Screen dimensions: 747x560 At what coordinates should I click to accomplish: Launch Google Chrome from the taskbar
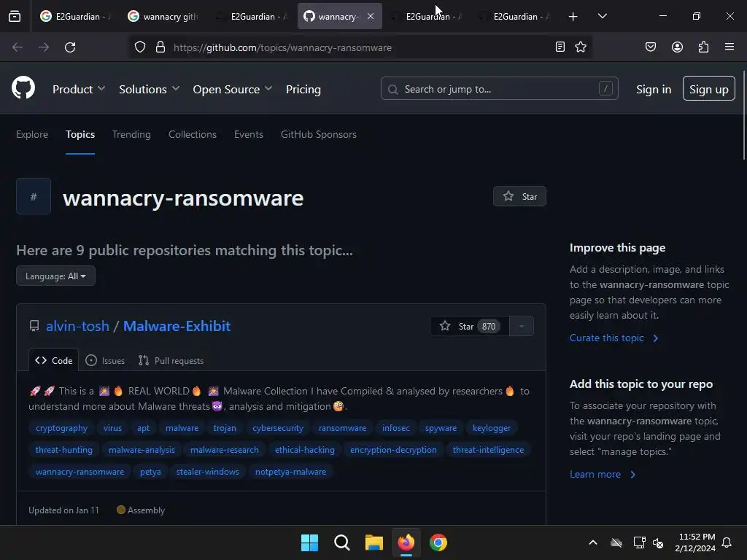point(438,542)
